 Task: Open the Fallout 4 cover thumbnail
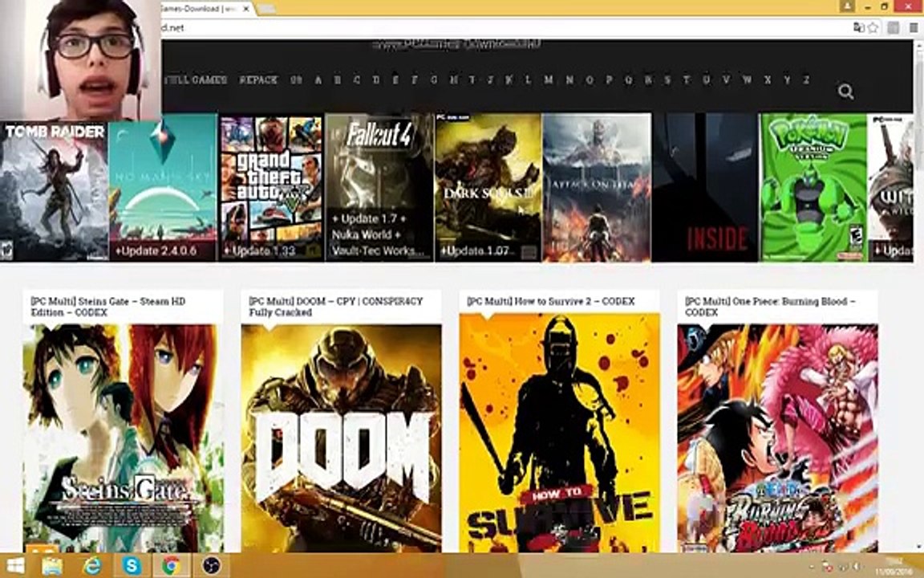379,188
